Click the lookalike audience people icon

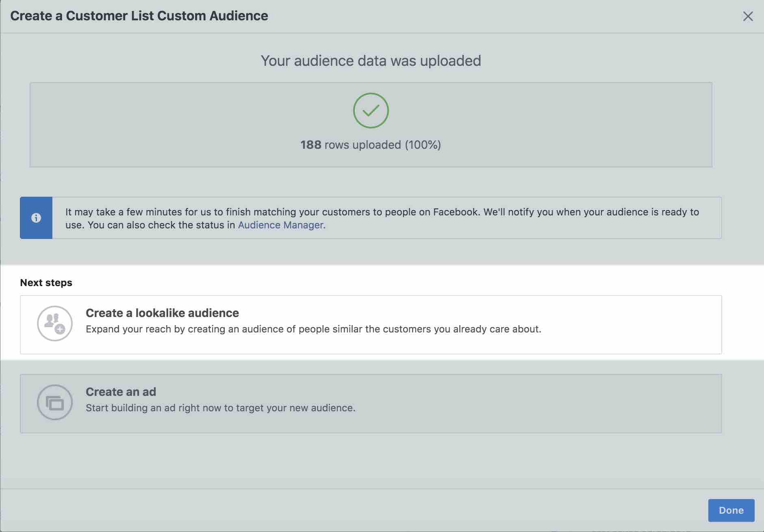(55, 323)
